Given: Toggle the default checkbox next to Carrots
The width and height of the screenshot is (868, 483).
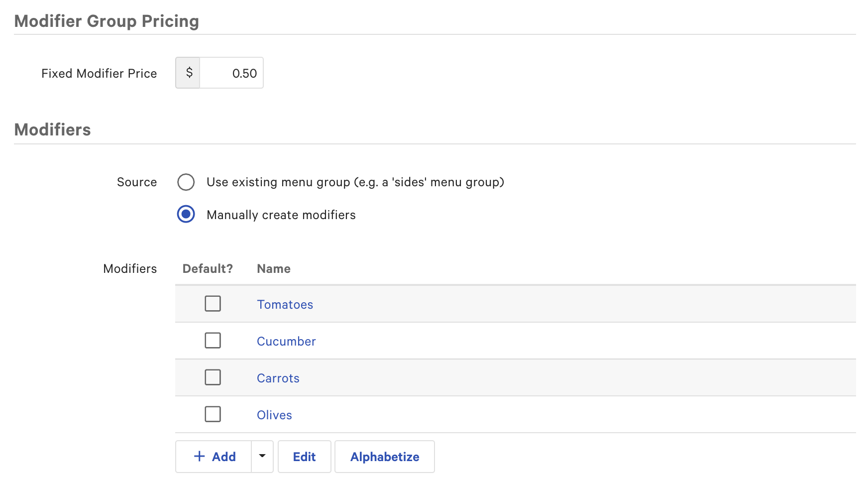Looking at the screenshot, I should click(213, 377).
